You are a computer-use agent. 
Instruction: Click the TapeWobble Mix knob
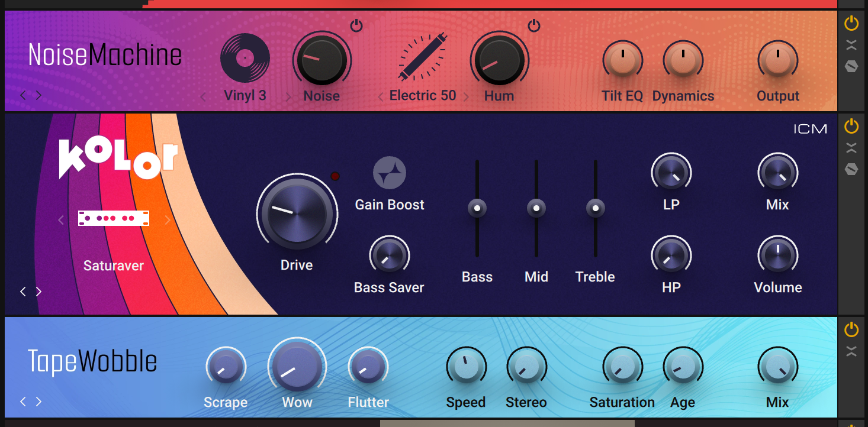click(x=777, y=367)
